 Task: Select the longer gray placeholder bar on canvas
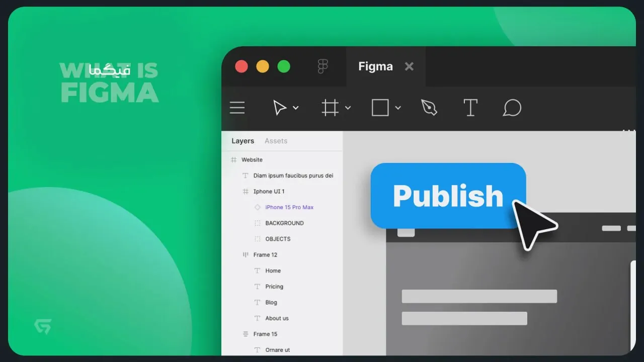[x=479, y=296]
